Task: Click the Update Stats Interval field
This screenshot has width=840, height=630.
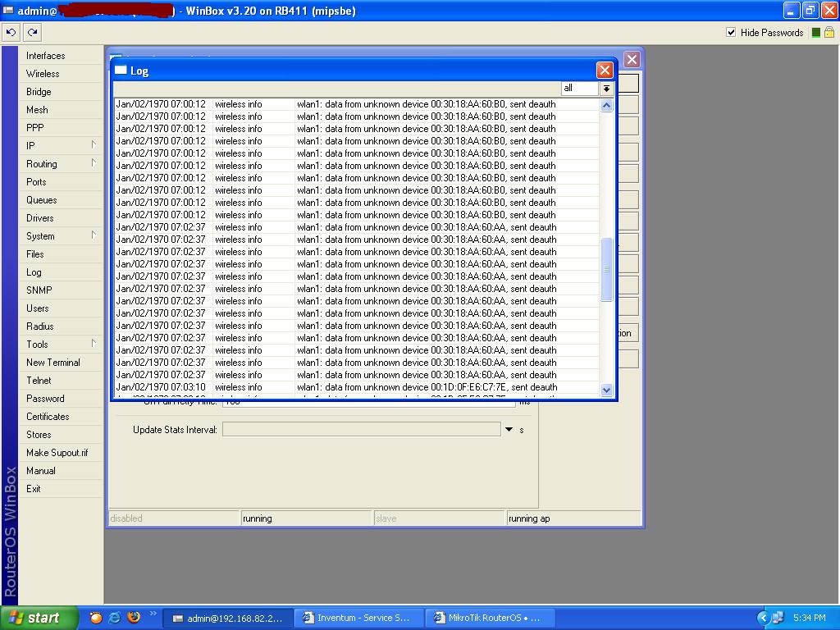Action: [362, 429]
